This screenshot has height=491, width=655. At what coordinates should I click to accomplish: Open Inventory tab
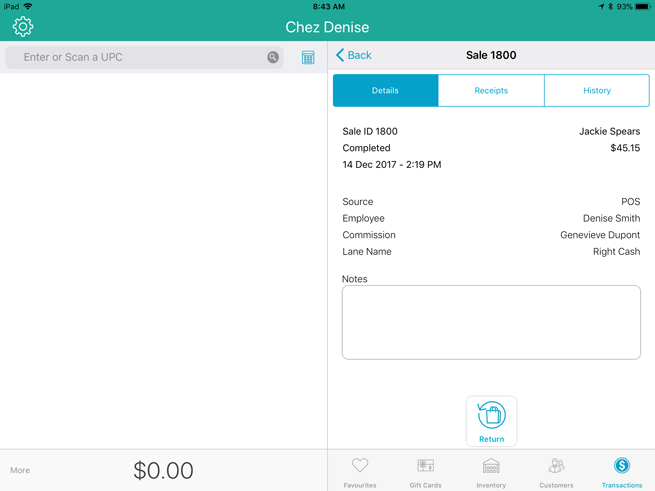tap(491, 472)
